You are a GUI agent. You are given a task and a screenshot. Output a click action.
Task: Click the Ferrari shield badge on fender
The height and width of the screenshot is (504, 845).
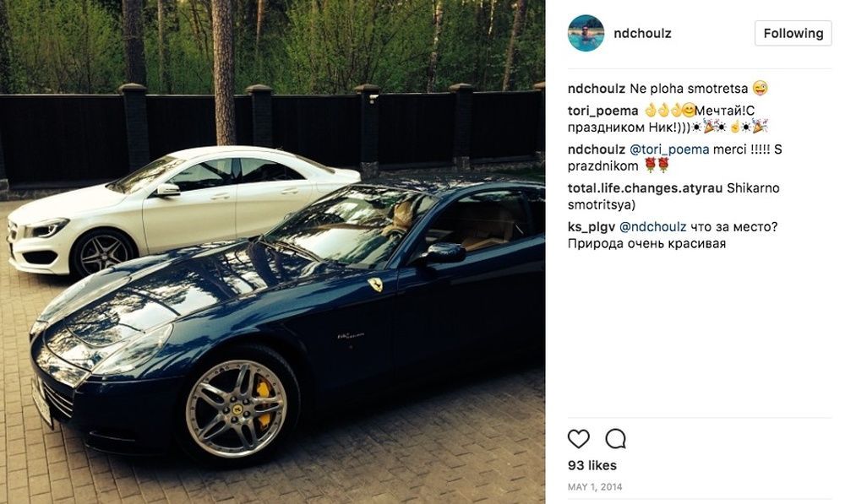[375, 285]
